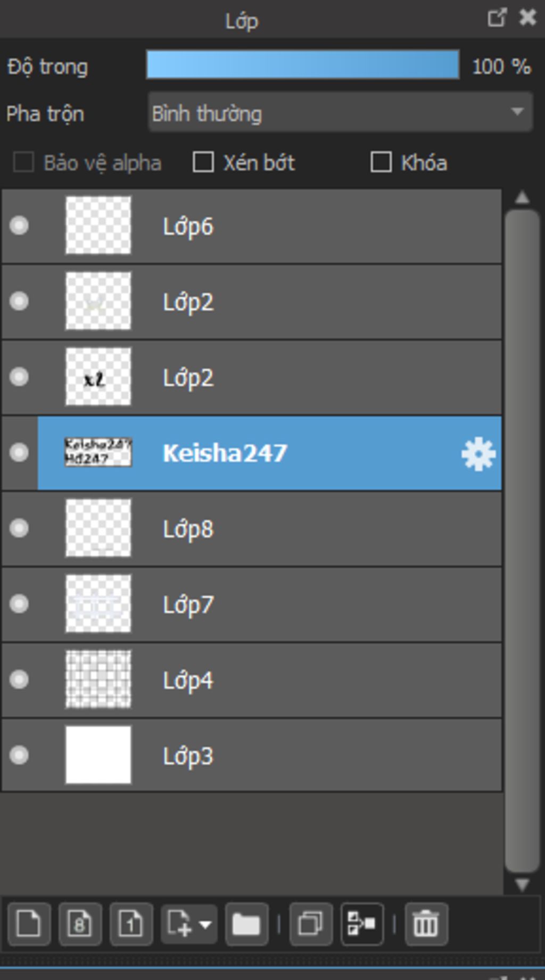Duplicate the selected layer
Viewport: 545px width, 980px height.
click(311, 924)
